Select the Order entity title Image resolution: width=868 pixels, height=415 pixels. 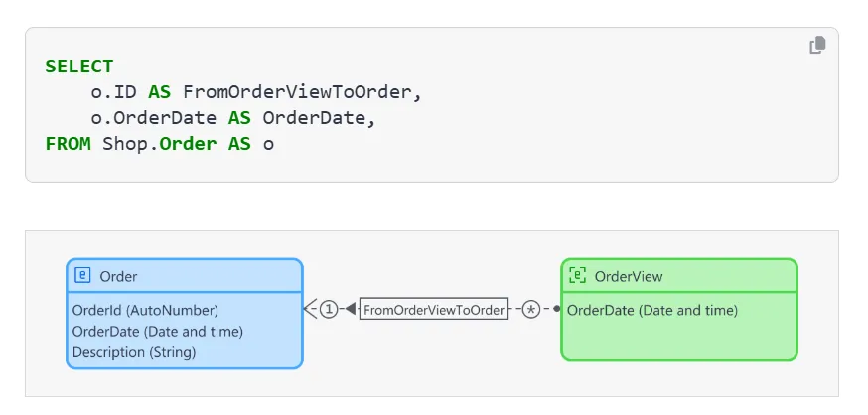[x=118, y=276]
